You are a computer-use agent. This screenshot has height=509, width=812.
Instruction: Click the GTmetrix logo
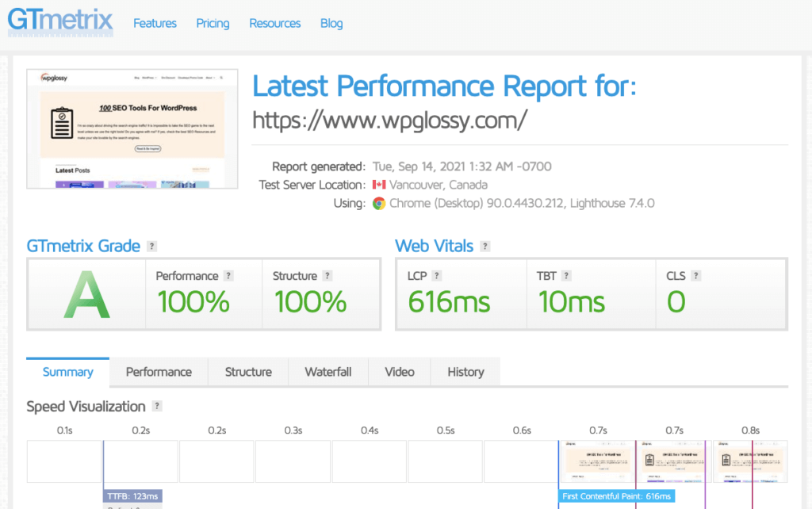coord(60,21)
